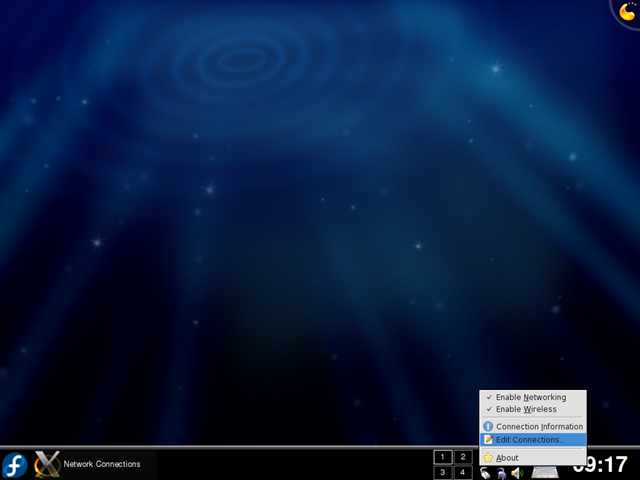Image resolution: width=640 pixels, height=480 pixels.
Task: Open the Plasma desktop toolbox cashew
Action: (627, 12)
